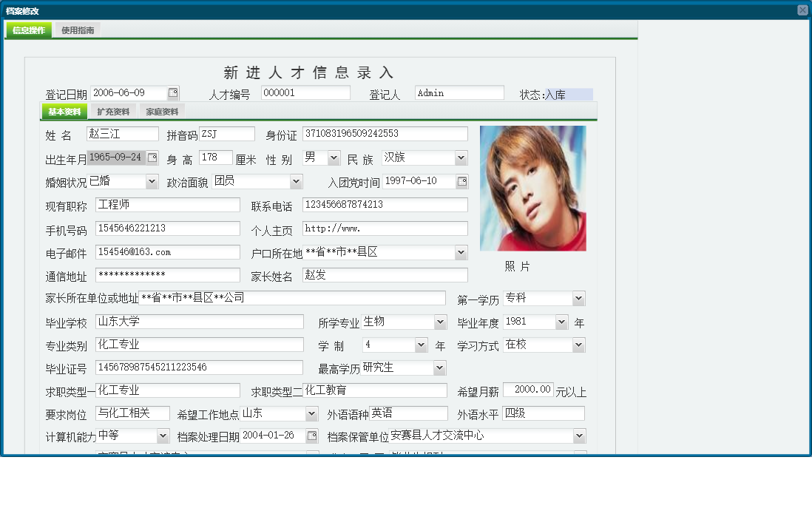Click the 现有职称 field with 工程师
812x508 pixels.
tap(168, 205)
